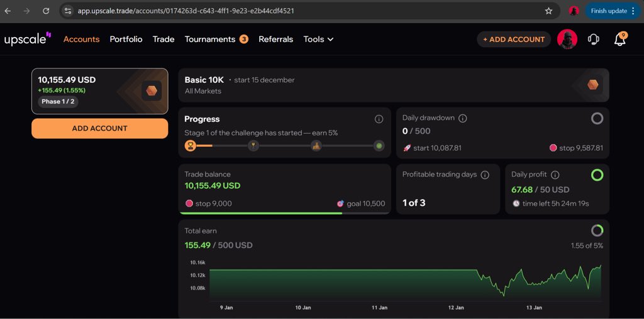The image size is (644, 319).
Task: Click the Total earn balance chart
Action: tap(406, 283)
